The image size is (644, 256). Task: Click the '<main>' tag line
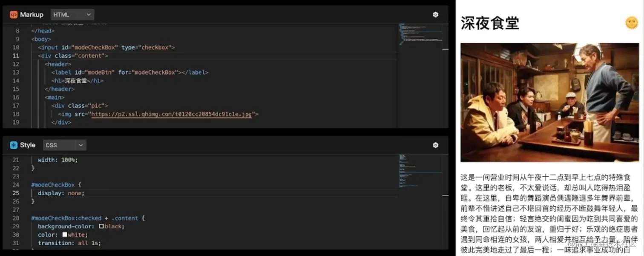(55, 98)
